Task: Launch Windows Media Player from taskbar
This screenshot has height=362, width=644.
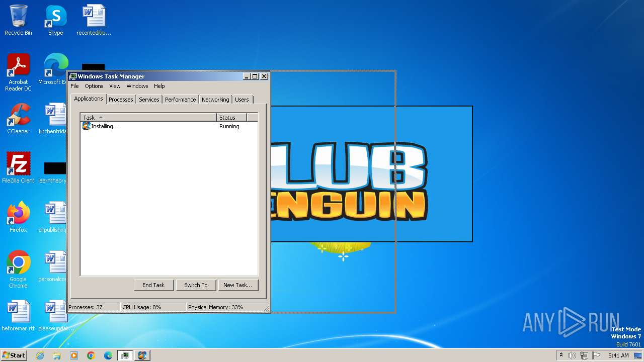Action: 74,355
